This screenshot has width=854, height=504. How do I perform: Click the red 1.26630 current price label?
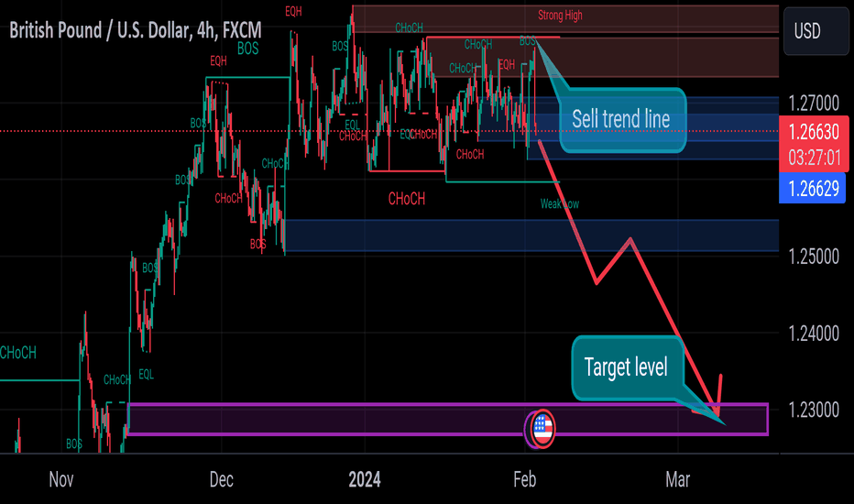point(814,131)
